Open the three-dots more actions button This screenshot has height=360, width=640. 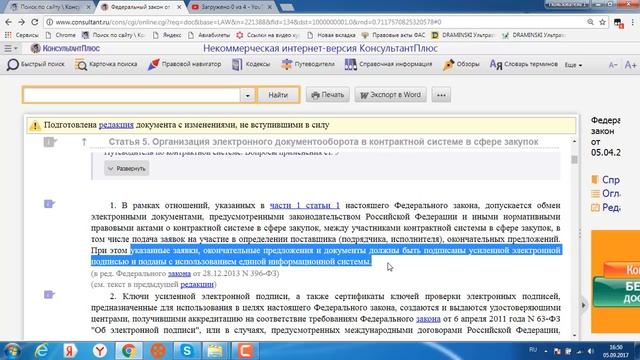point(441,95)
